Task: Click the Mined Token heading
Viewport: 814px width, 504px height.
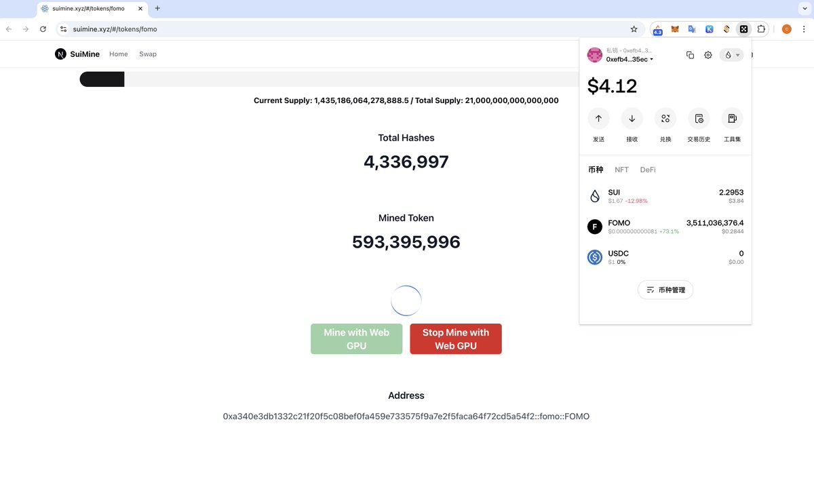Action: [x=406, y=218]
